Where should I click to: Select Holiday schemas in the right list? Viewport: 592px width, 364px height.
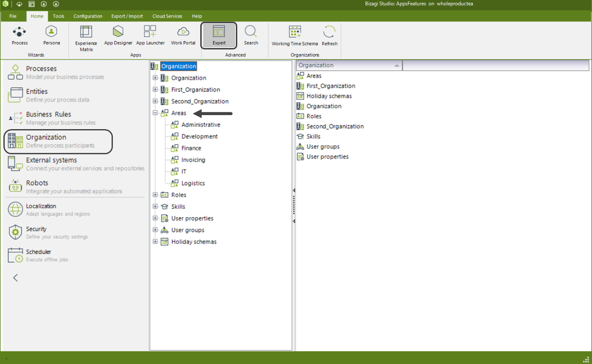pyautogui.click(x=329, y=96)
